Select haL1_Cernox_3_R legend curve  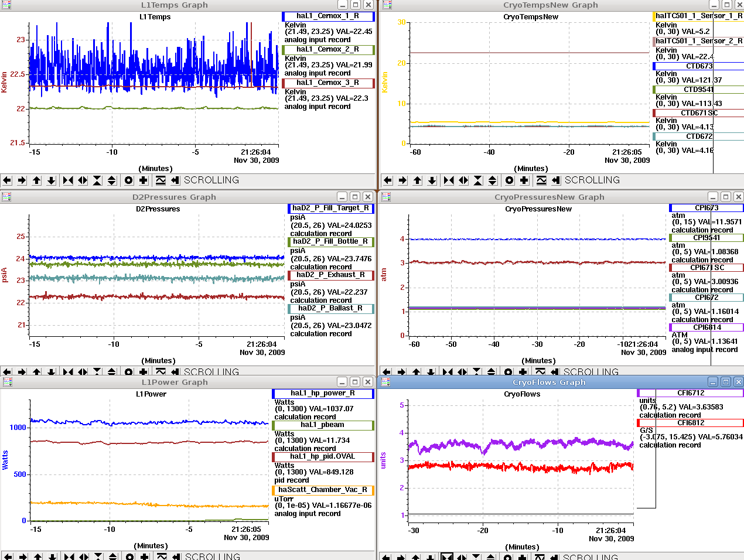(328, 83)
